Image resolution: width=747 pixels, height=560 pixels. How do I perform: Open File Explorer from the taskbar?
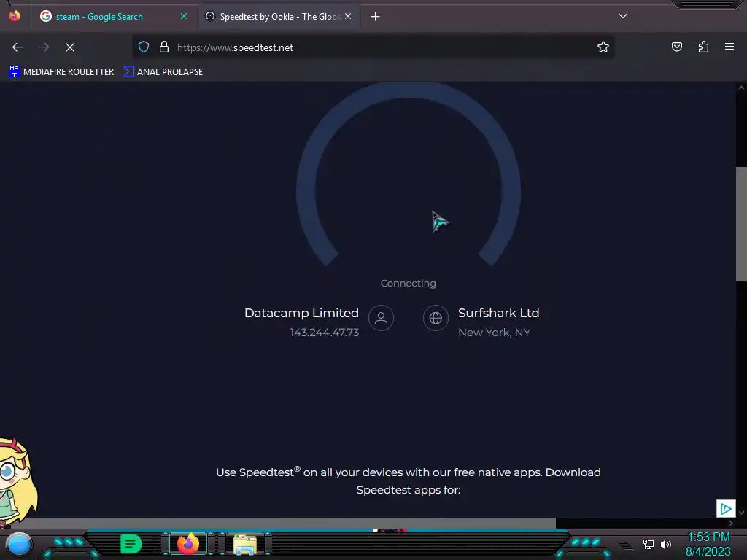[245, 544]
